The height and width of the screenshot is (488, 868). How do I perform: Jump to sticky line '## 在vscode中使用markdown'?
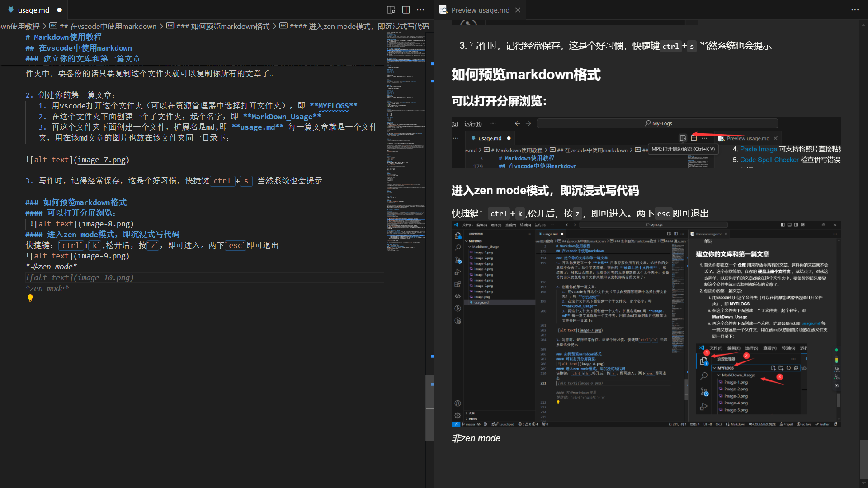point(79,48)
